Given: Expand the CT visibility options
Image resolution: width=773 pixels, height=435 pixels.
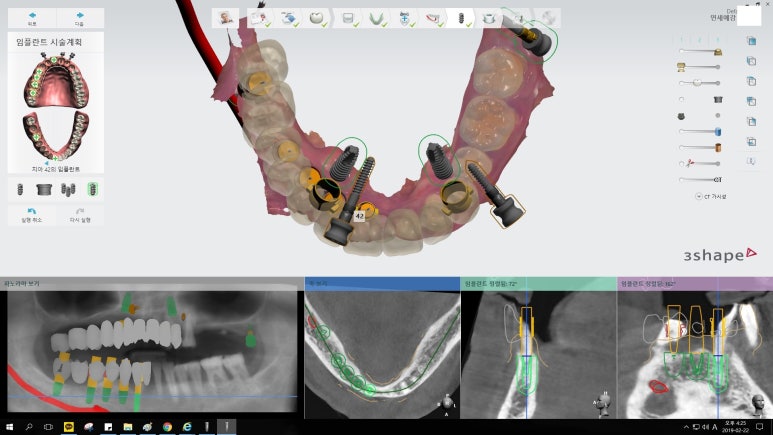Looking at the screenshot, I should 697,196.
